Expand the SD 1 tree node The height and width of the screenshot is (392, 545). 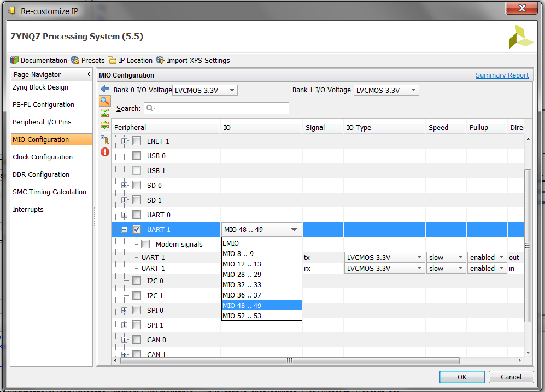125,200
